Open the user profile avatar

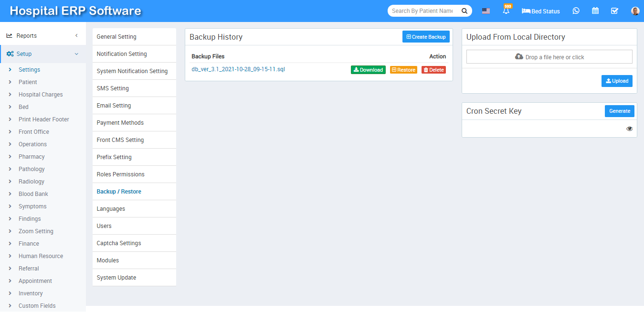pos(635,11)
